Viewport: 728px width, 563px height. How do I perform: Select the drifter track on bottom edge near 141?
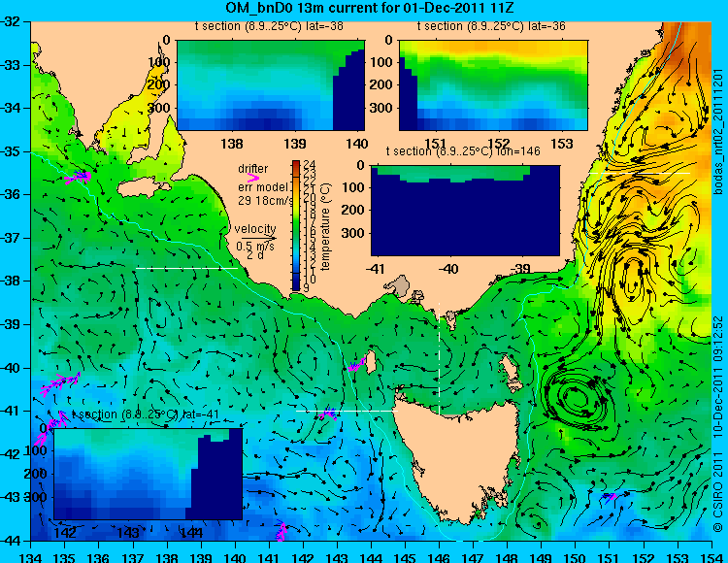[x=281, y=531]
